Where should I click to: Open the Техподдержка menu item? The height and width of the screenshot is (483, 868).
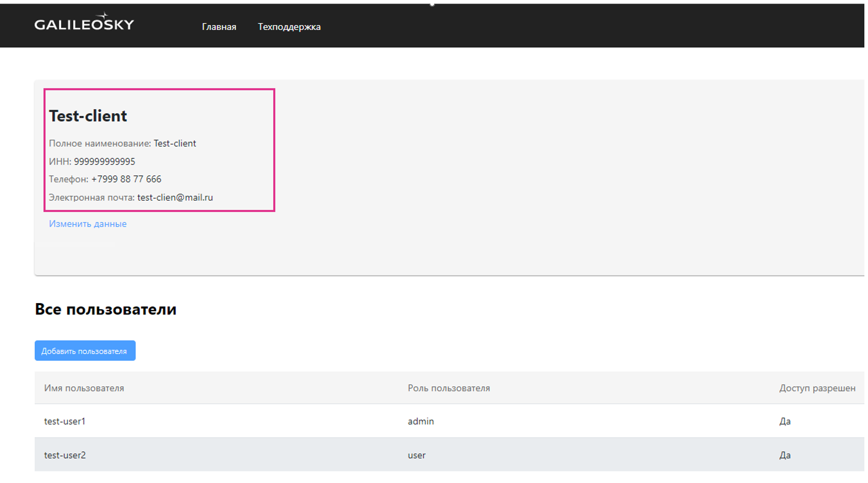click(289, 27)
